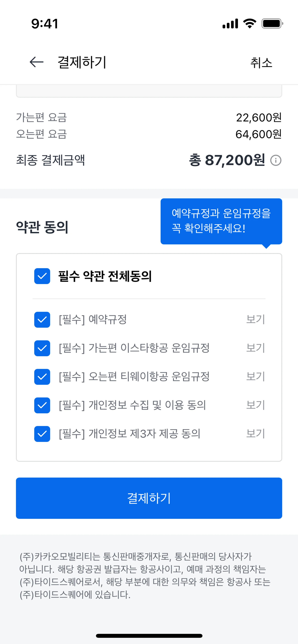The width and height of the screenshot is (298, 644).
Task: Dismiss the blue 예약규정 tooltip bubble
Action: coord(221,221)
